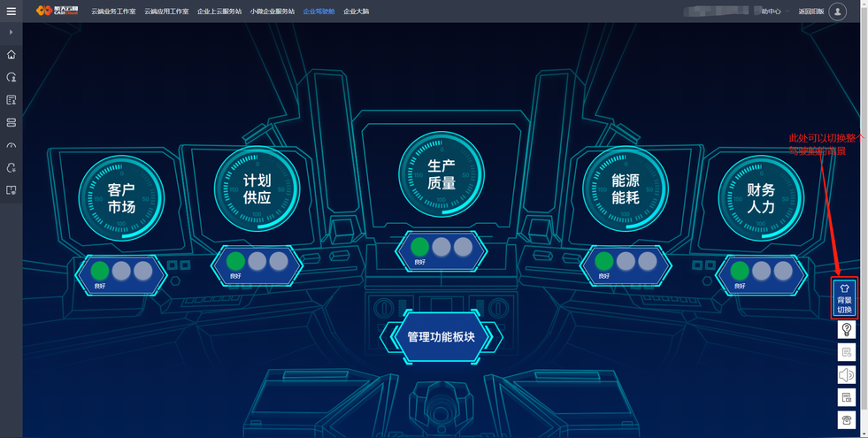This screenshot has height=438, width=868.
Task: Click the telephone contact icon on right
Action: (846, 420)
